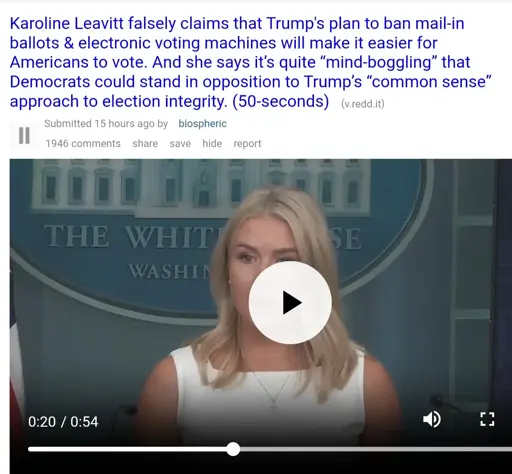The image size is (512, 474).
Task: Report this post via the report link
Action: (x=247, y=144)
